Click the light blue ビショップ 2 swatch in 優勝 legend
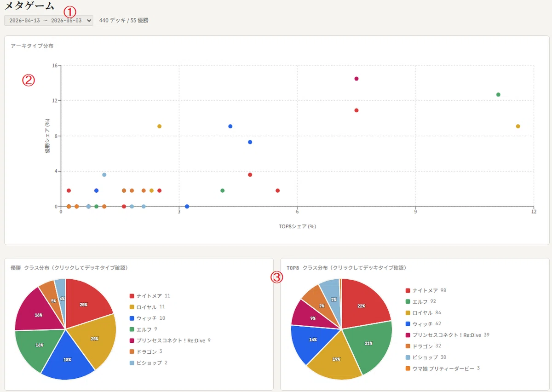Screen dimensions: 552x392 pyautogui.click(x=132, y=363)
